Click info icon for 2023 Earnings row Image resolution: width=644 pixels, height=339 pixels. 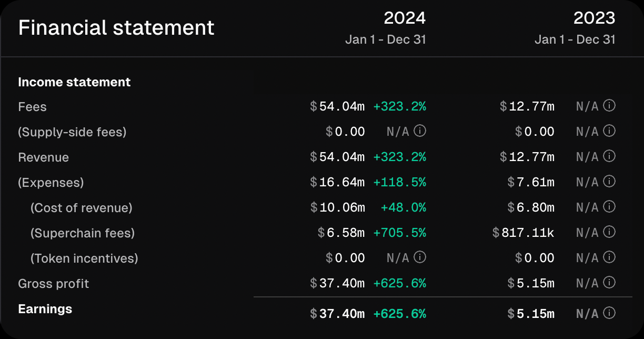pyautogui.click(x=609, y=314)
